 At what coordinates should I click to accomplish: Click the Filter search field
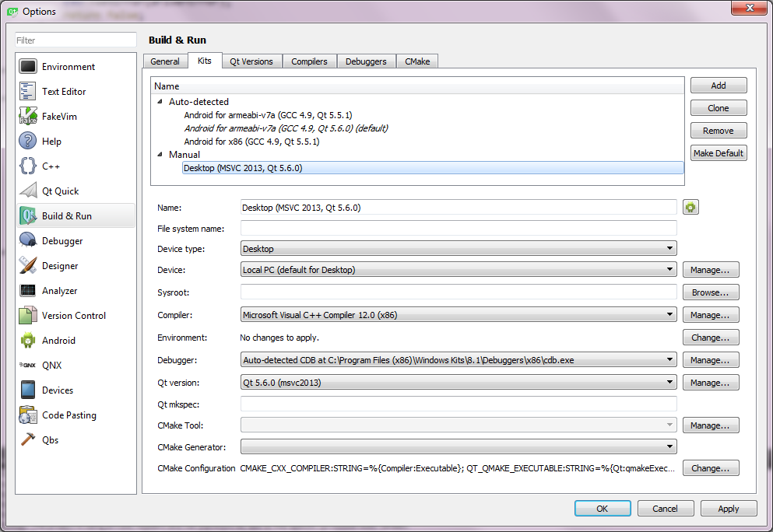point(76,40)
